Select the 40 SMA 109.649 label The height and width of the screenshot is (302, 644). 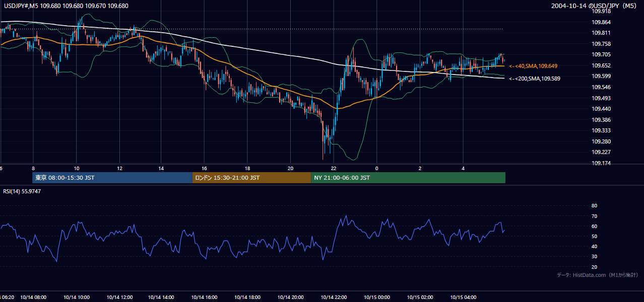533,66
